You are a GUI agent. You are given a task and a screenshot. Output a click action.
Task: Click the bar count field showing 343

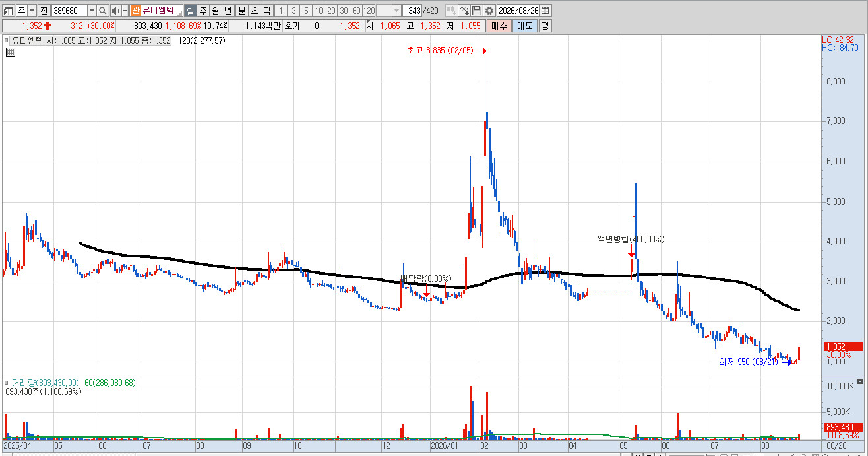coord(413,11)
